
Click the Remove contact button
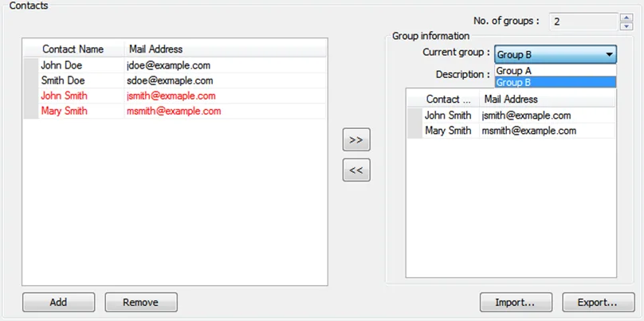click(141, 302)
